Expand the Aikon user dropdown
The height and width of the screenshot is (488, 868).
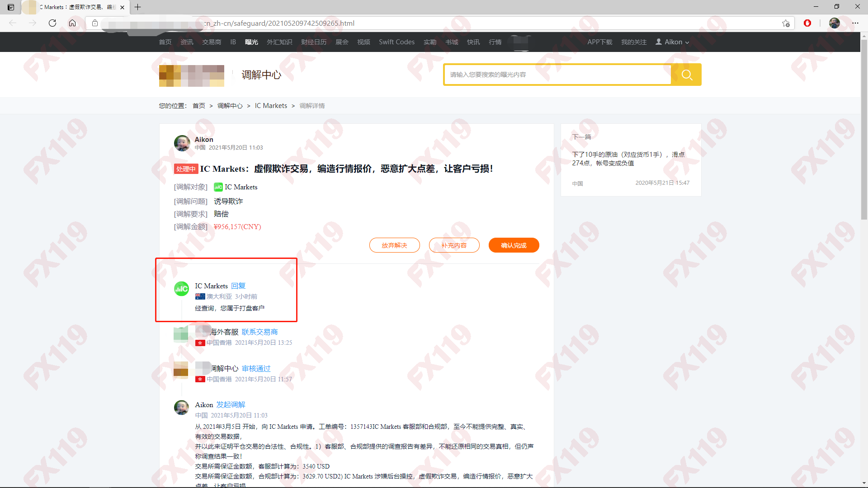[673, 42]
